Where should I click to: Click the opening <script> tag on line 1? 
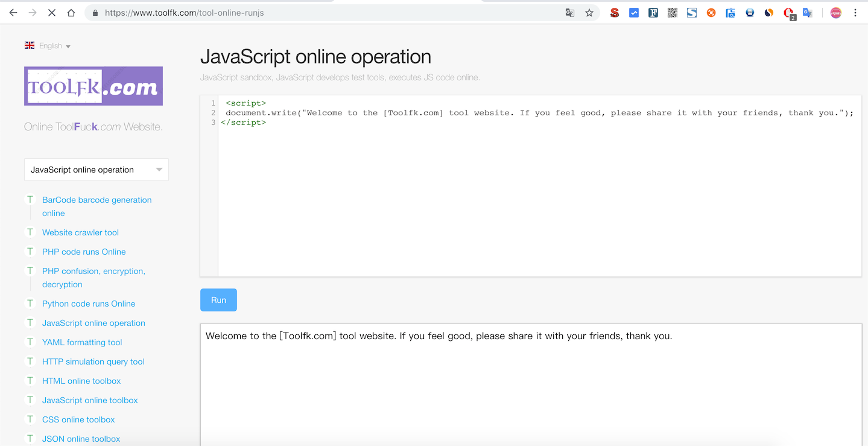point(246,103)
